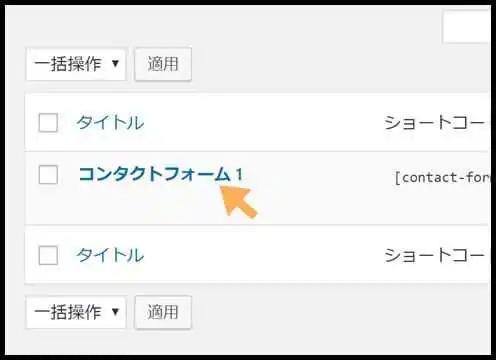Click the 一括操作 text in bottom dropdown

(x=68, y=313)
